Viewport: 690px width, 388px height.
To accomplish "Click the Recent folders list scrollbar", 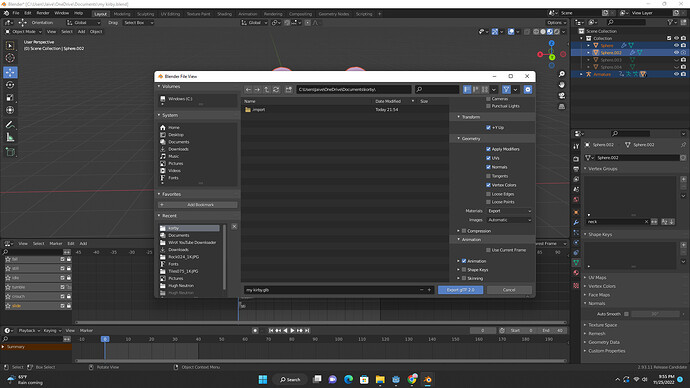I will click(224, 257).
